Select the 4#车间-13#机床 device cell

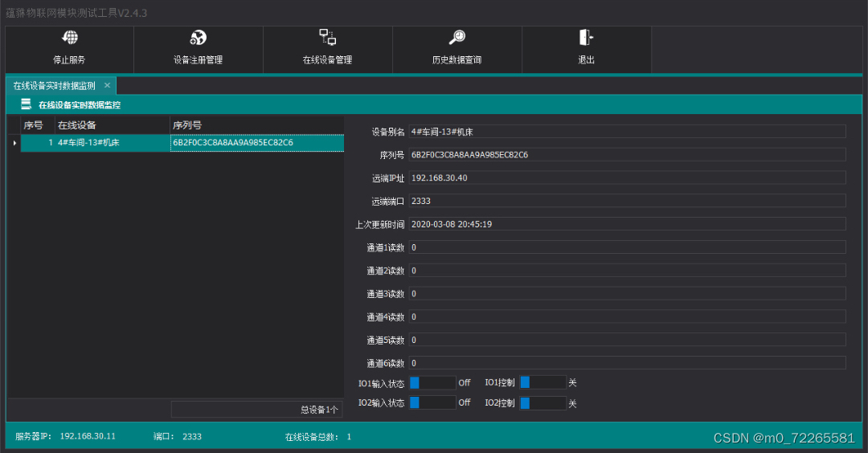[x=112, y=143]
